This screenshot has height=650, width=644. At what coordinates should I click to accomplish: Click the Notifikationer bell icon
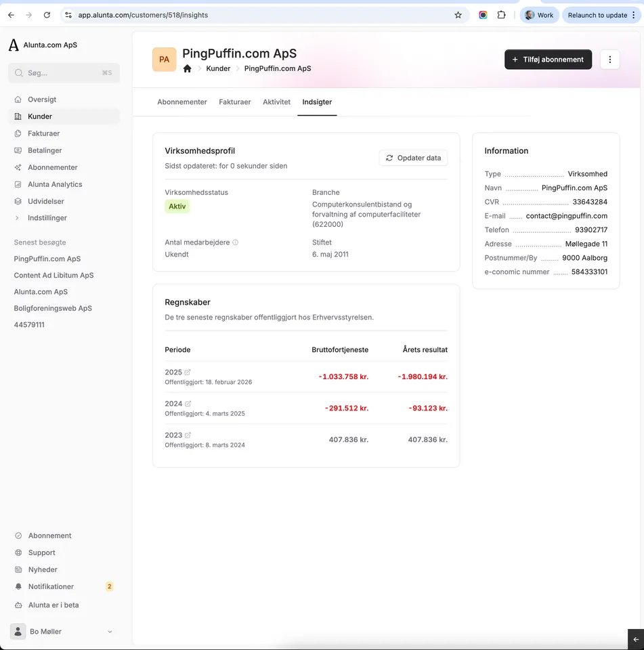(18, 586)
